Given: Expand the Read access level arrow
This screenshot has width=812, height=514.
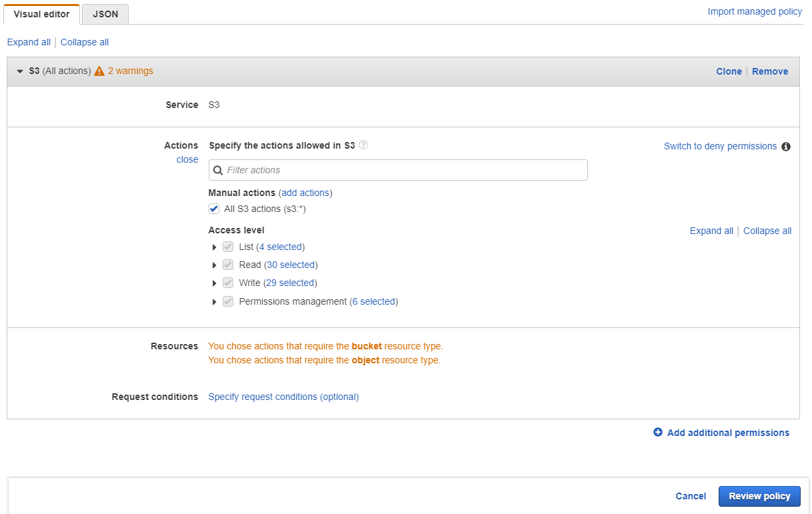Looking at the screenshot, I should pos(214,265).
